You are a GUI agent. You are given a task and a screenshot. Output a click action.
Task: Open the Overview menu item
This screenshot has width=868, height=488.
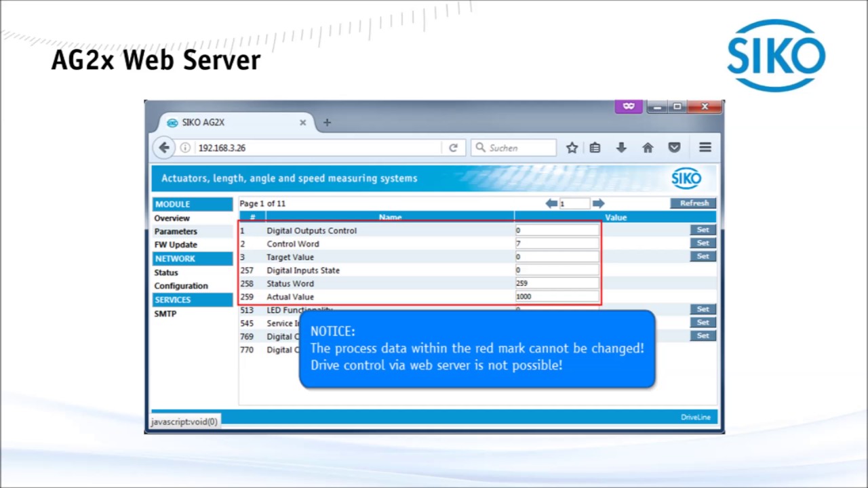tap(172, 218)
